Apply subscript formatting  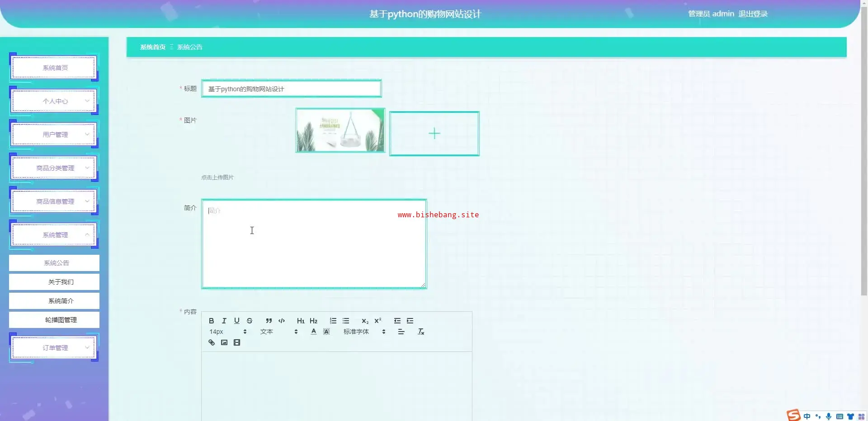click(365, 321)
